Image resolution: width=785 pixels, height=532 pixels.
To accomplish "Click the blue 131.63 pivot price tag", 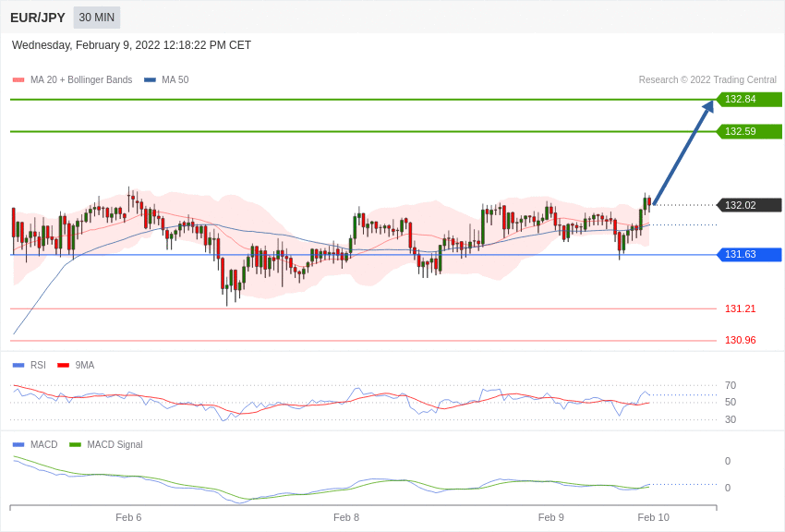I will click(x=749, y=255).
